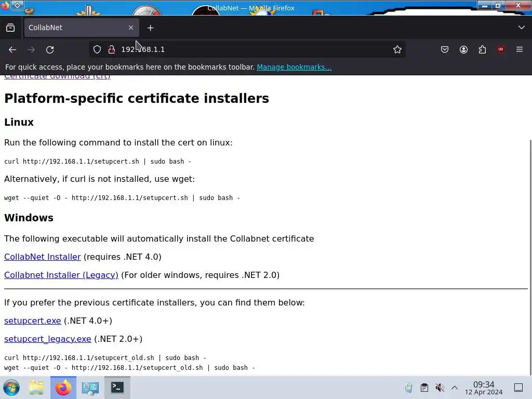Open the terminal from taskbar

point(117,388)
